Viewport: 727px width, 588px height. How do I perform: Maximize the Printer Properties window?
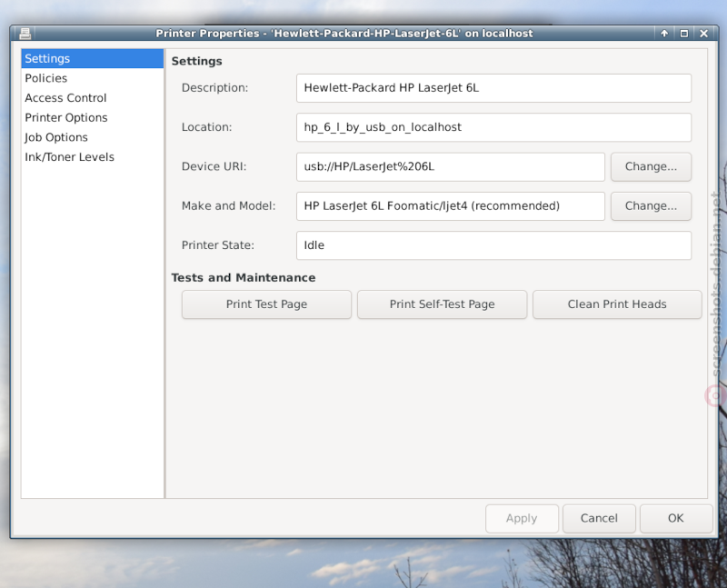coord(684,34)
